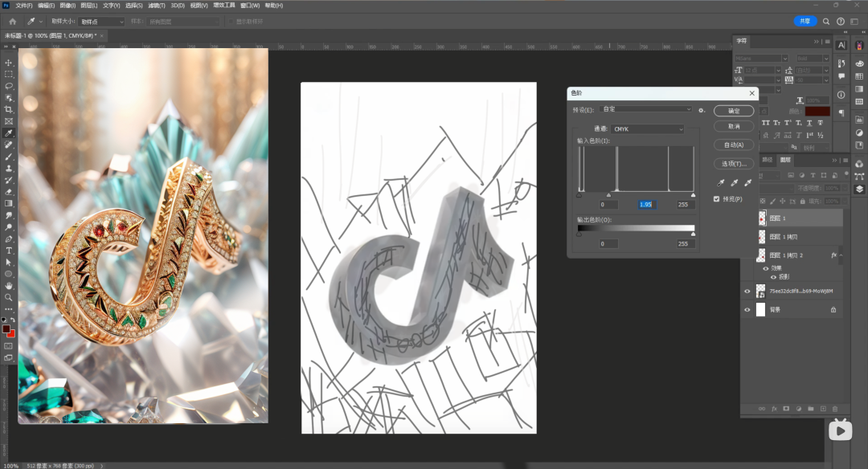Image resolution: width=868 pixels, height=469 pixels.
Task: Select the History Brush tool
Action: click(8, 181)
